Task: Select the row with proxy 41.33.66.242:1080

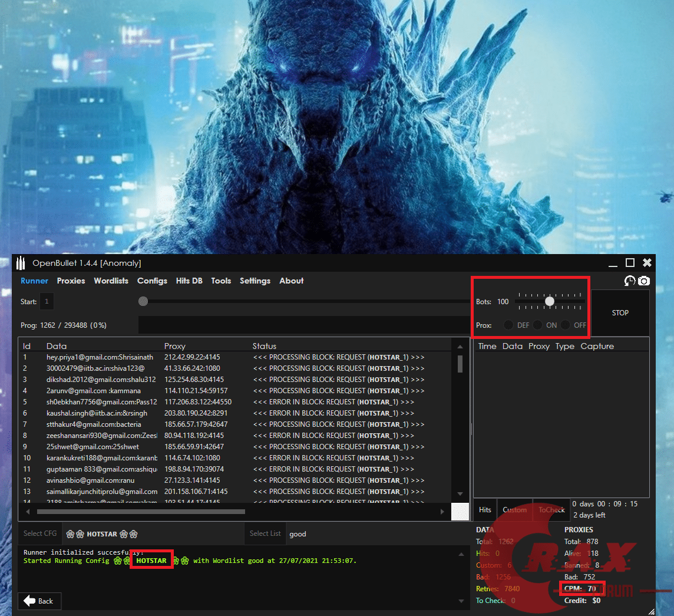Action: coord(234,368)
